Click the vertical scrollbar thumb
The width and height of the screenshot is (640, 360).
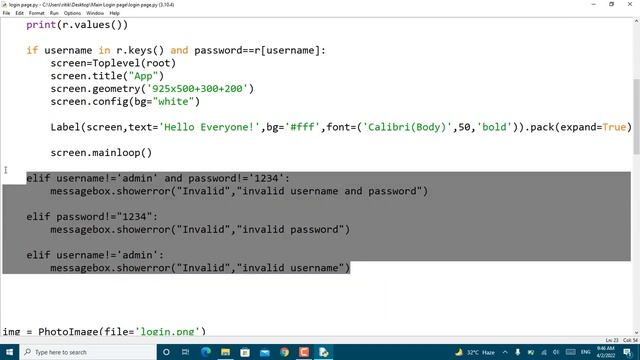tap(636, 116)
